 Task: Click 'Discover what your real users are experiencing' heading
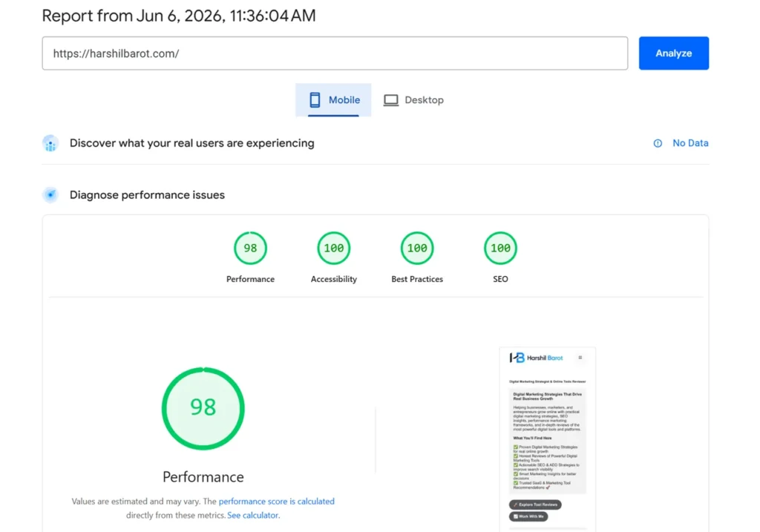192,143
